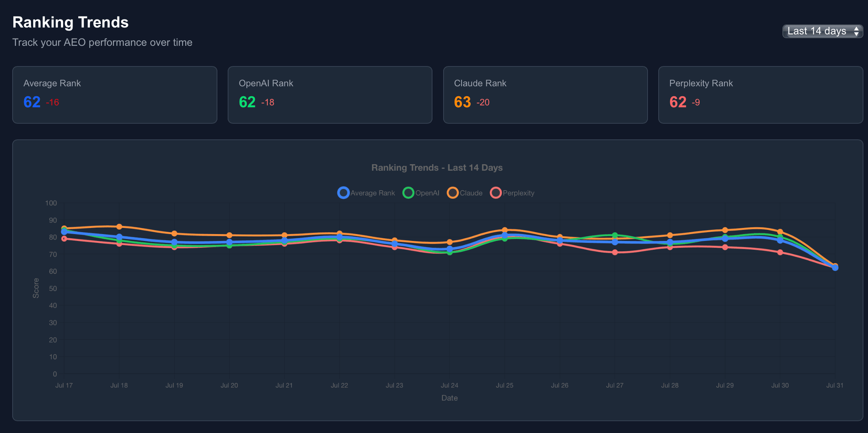This screenshot has width=868, height=433.
Task: Toggle off the Perplexity series in the legend
Action: coord(512,193)
